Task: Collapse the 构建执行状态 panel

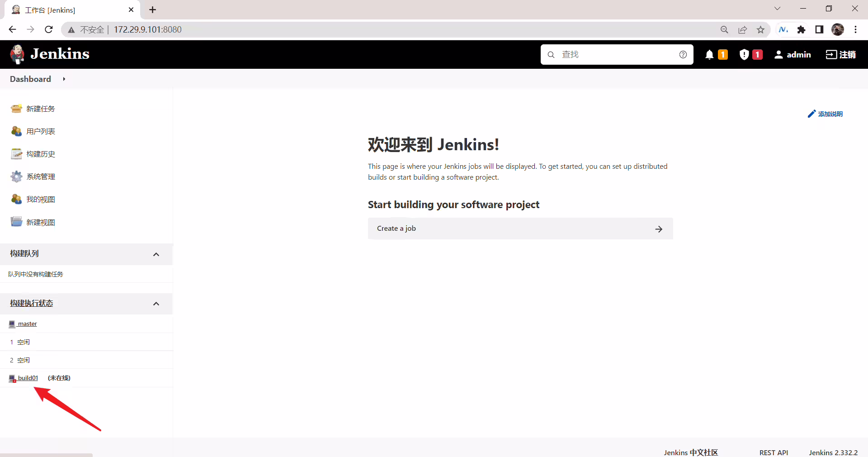Action: pos(156,304)
